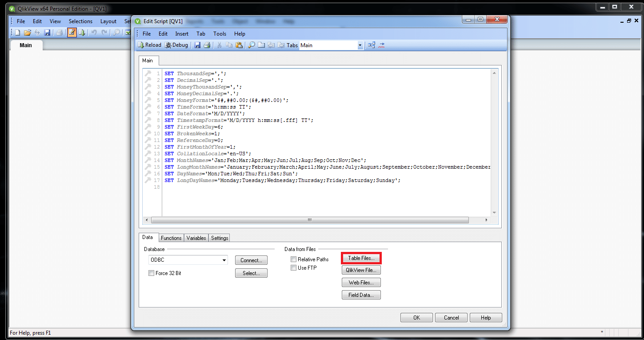The height and width of the screenshot is (340, 644).
Task: Open document folder icon in main toolbar
Action: [x=27, y=32]
